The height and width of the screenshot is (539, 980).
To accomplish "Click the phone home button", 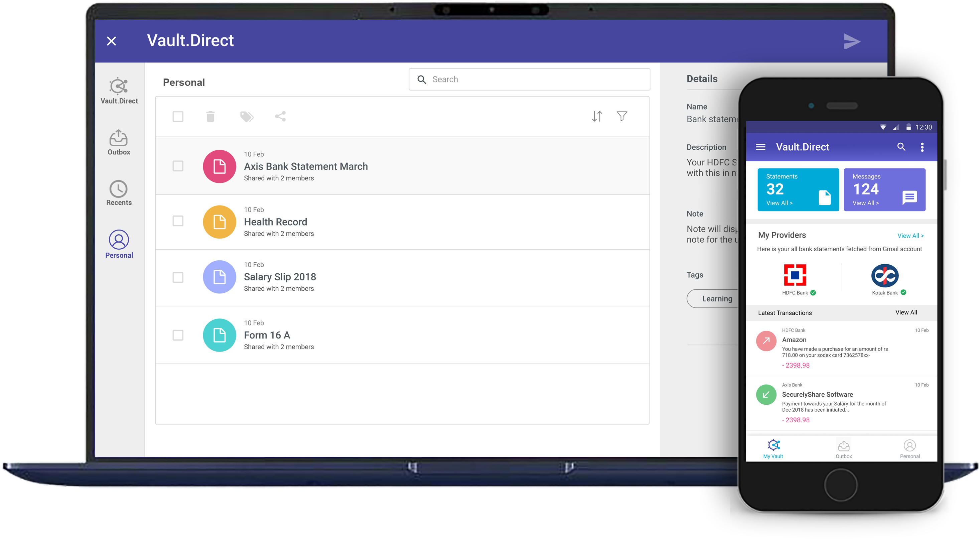I will [x=841, y=485].
